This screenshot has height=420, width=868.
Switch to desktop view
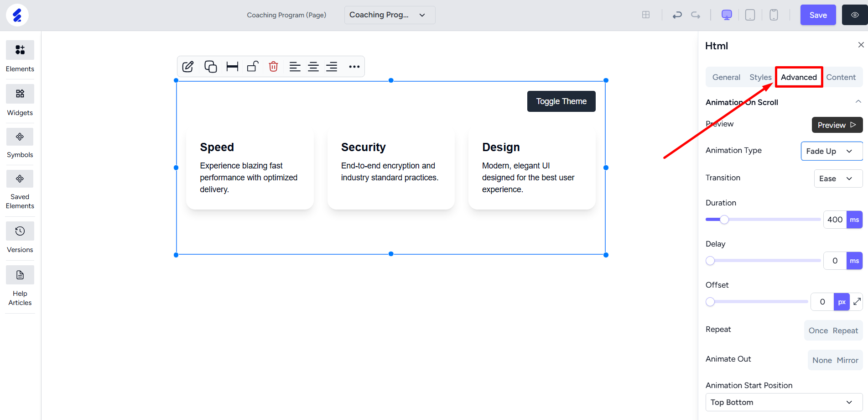point(727,15)
